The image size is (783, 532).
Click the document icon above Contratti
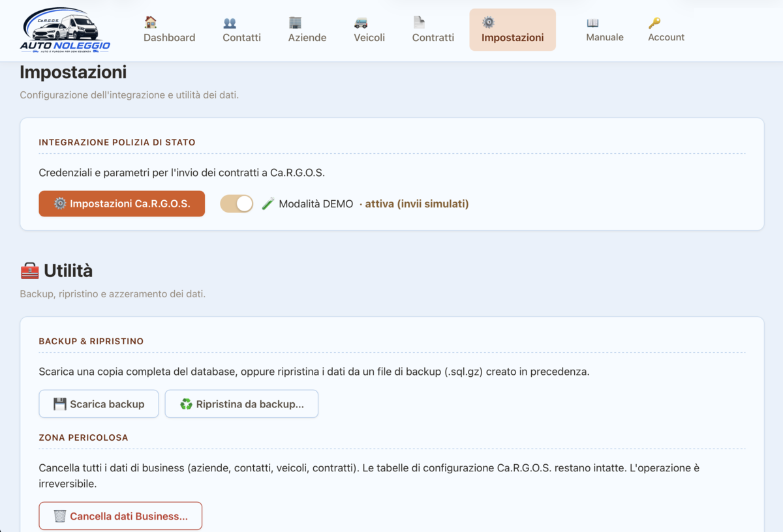pyautogui.click(x=419, y=22)
